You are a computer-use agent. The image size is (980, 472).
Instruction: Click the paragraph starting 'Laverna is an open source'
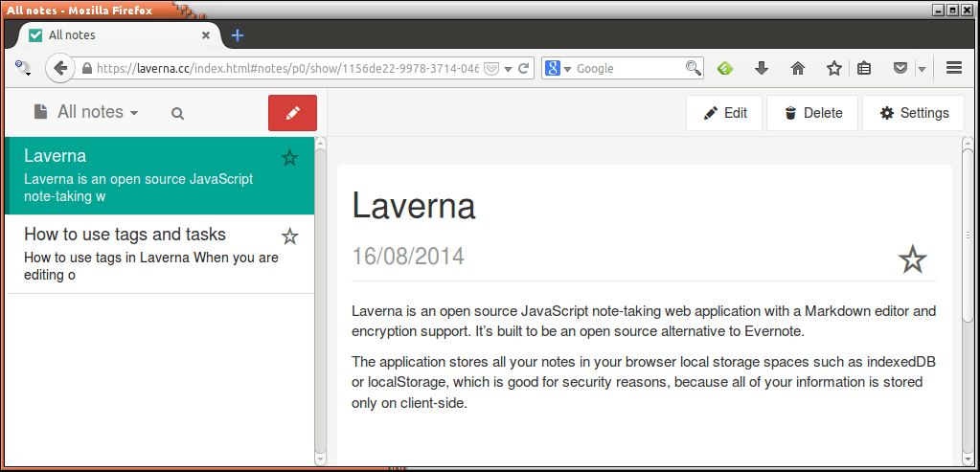tap(644, 321)
